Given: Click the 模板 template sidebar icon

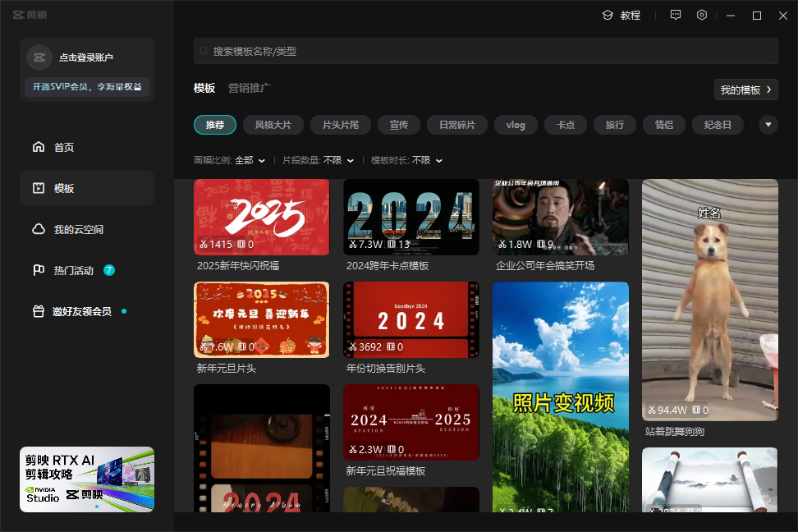Looking at the screenshot, I should pyautogui.click(x=39, y=188).
